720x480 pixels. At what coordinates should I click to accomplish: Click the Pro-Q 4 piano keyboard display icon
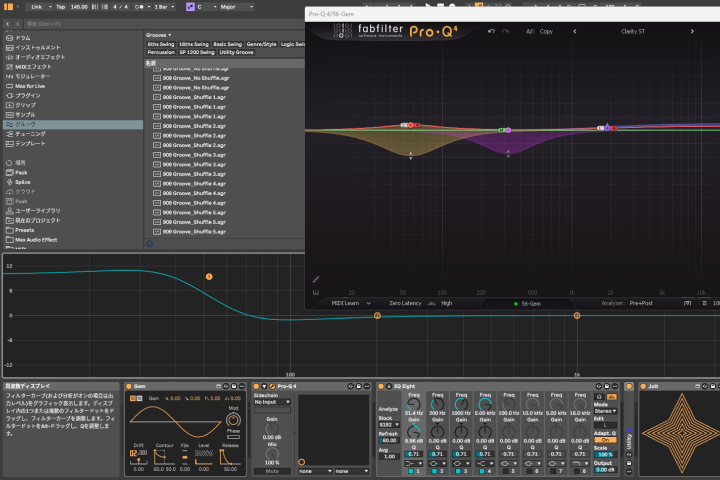[316, 293]
